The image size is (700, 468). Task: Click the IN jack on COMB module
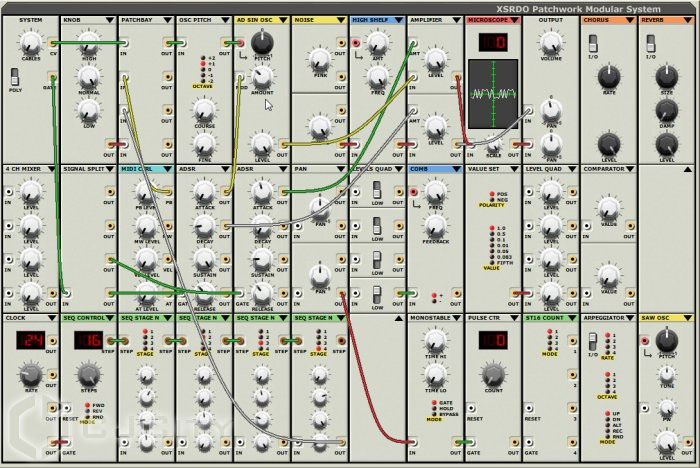coord(413,293)
